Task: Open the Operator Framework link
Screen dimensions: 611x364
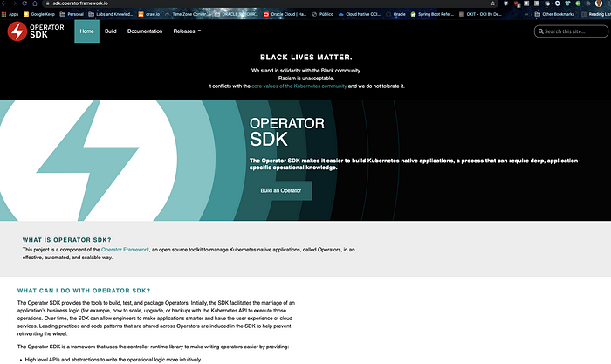Action: pyautogui.click(x=125, y=250)
